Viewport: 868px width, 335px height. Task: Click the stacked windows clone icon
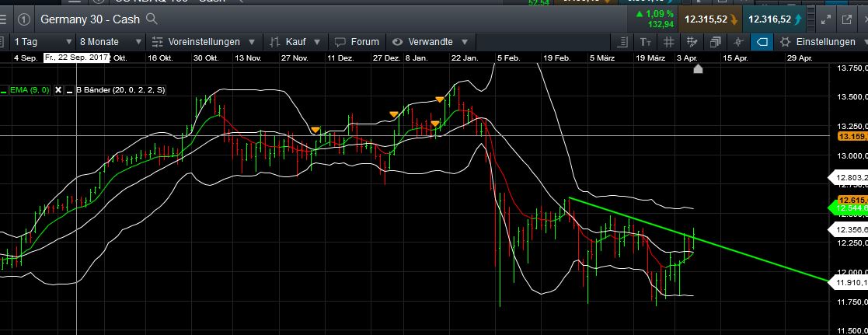(715, 41)
